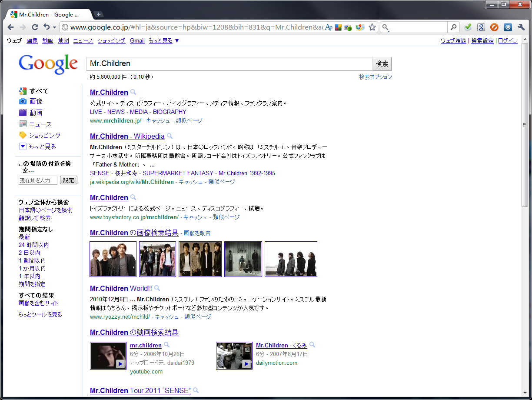Open the dropdown arrow next to undo button
The width and height of the screenshot is (532, 400).
54,27
